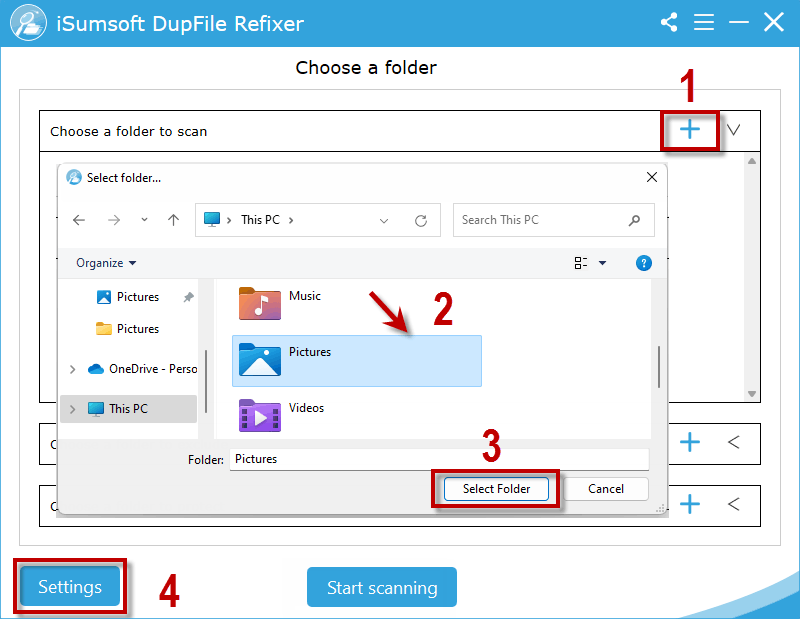Select the Pictures folder in file list
This screenshot has width=800, height=619.
(357, 361)
